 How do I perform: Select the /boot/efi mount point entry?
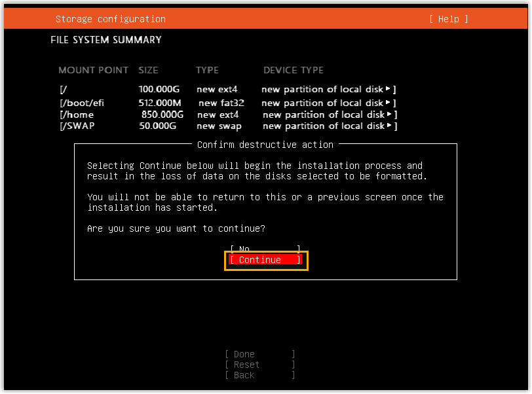click(81, 103)
